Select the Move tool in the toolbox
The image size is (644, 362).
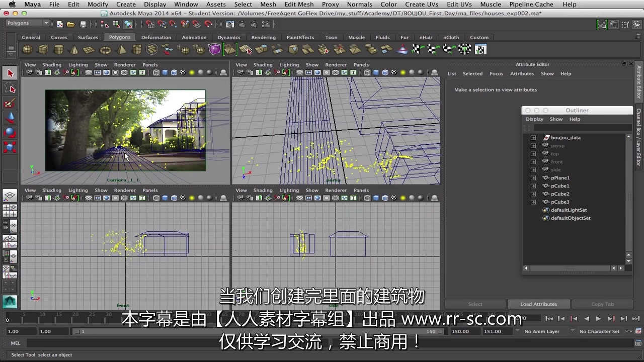click(10, 117)
